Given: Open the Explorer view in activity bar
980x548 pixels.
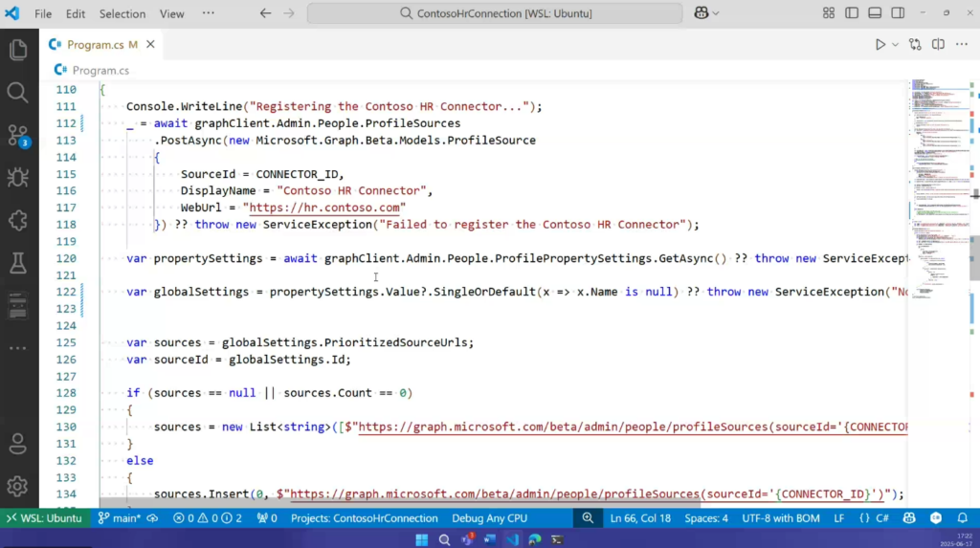Looking at the screenshot, I should pos(18,50).
